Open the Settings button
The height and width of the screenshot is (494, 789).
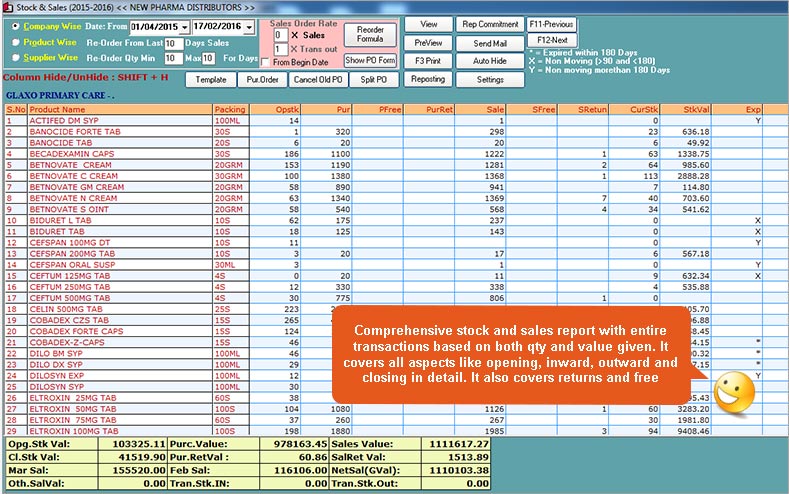tap(490, 79)
